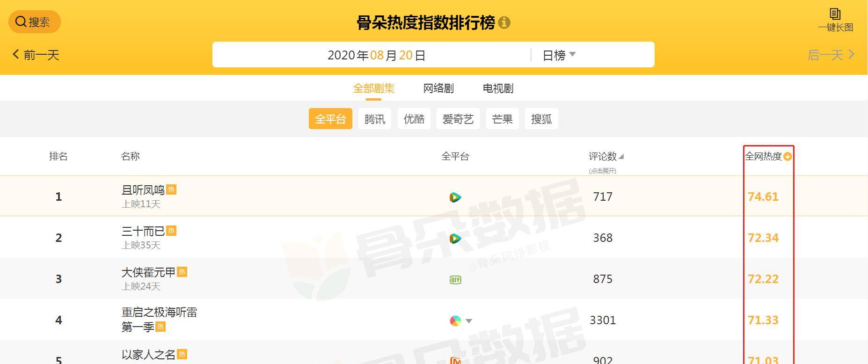Click comment count 368

click(603, 238)
